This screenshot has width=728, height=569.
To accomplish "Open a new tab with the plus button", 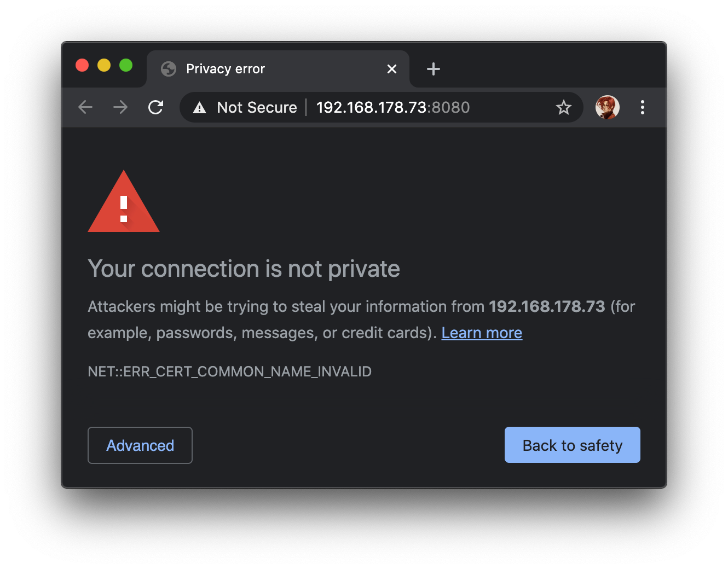I will click(433, 69).
